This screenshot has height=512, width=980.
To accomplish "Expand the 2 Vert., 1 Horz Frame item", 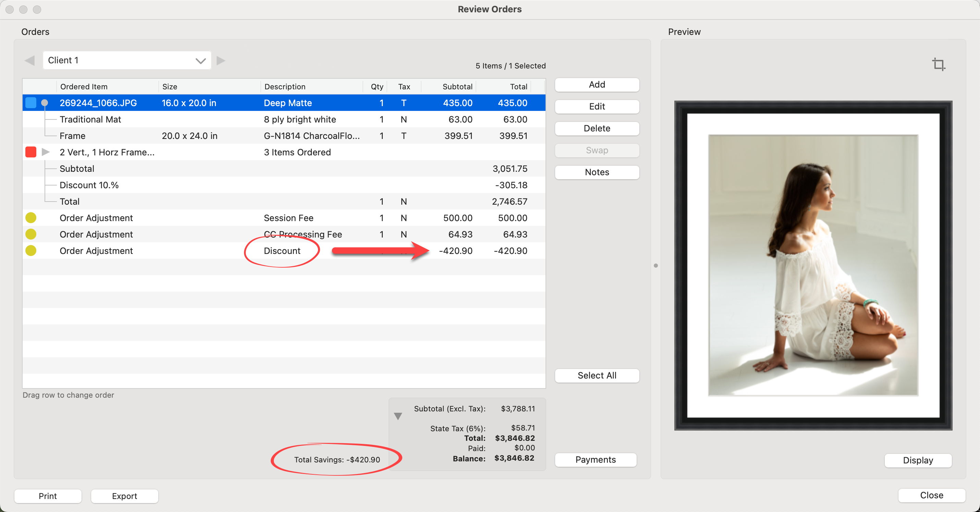I will 46,152.
